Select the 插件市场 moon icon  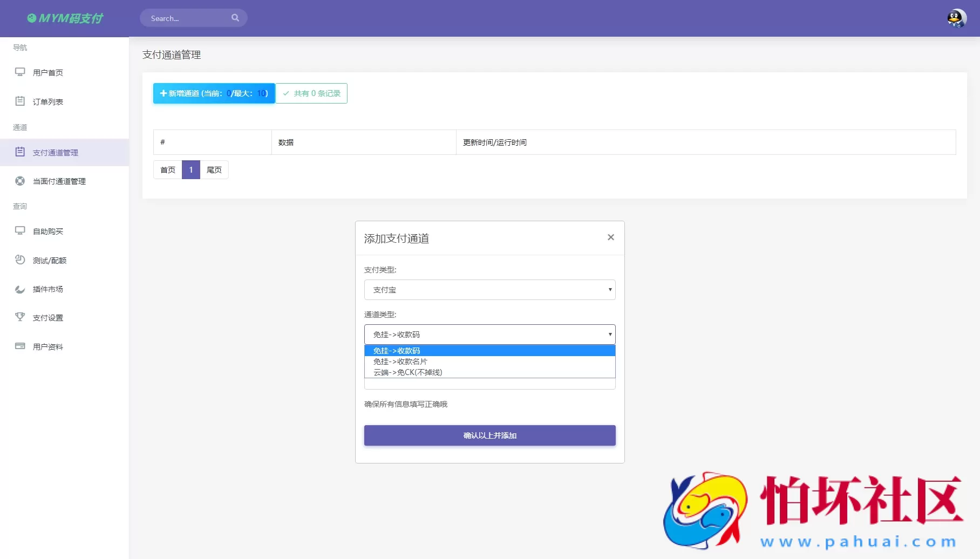click(x=20, y=289)
